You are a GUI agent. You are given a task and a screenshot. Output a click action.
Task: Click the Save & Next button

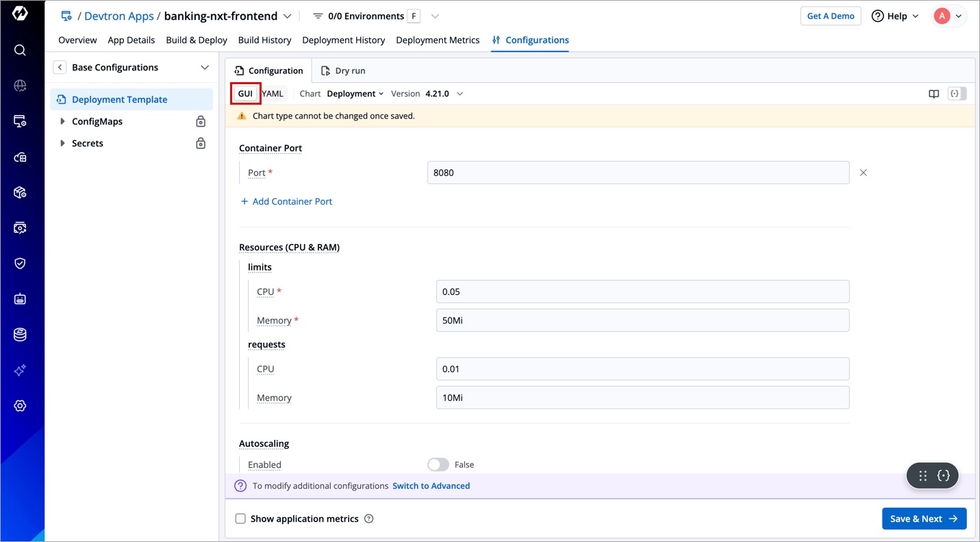click(x=924, y=519)
